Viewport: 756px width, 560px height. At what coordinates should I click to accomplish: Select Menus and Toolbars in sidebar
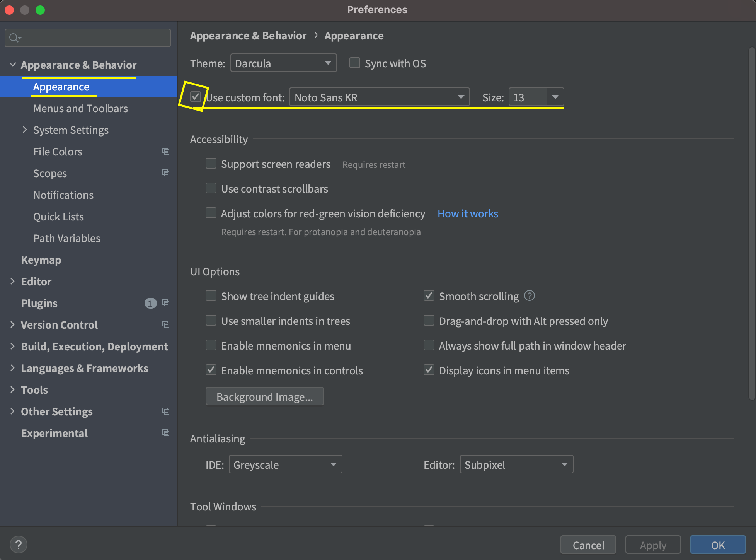click(x=80, y=108)
